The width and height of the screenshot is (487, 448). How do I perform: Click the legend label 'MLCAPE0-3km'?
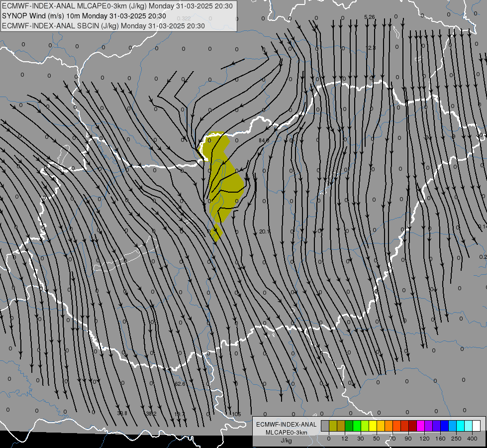coord(287,433)
